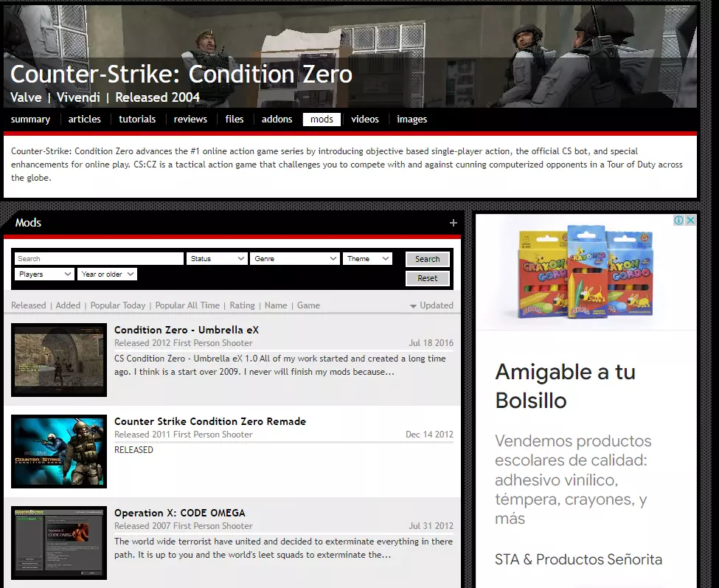
Task: Sort mods by Popular All Time
Action: [187, 305]
